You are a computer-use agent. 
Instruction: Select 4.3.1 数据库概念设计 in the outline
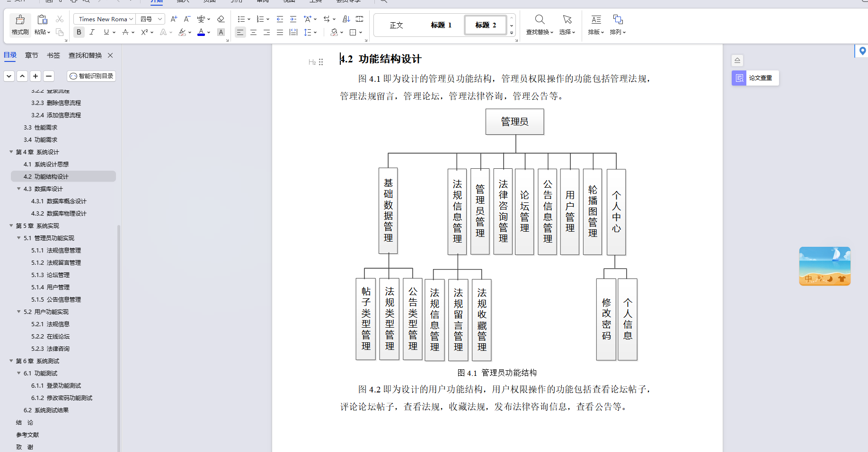coord(59,201)
